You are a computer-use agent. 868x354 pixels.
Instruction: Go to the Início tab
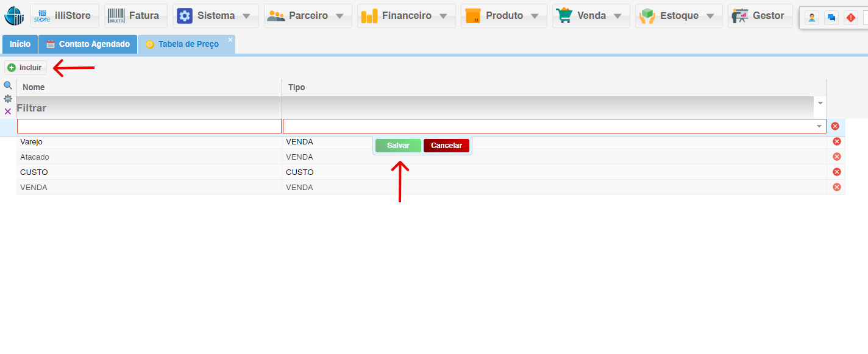(x=20, y=44)
